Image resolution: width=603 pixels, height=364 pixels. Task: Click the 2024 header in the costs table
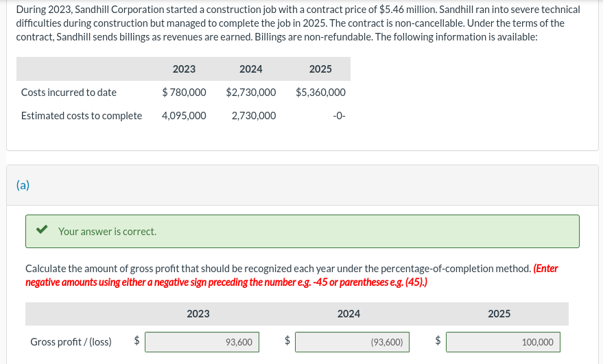coord(251,69)
